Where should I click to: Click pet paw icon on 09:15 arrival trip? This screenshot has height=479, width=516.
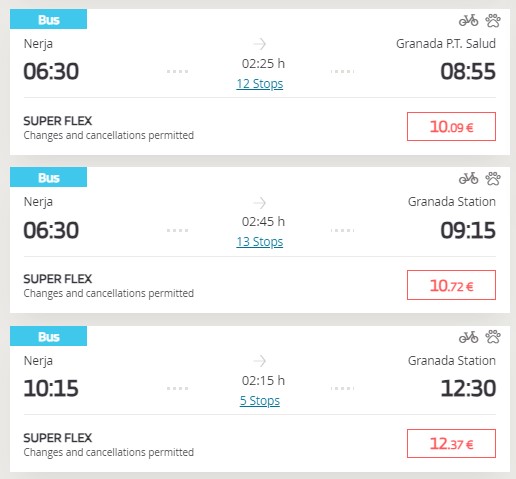493,178
